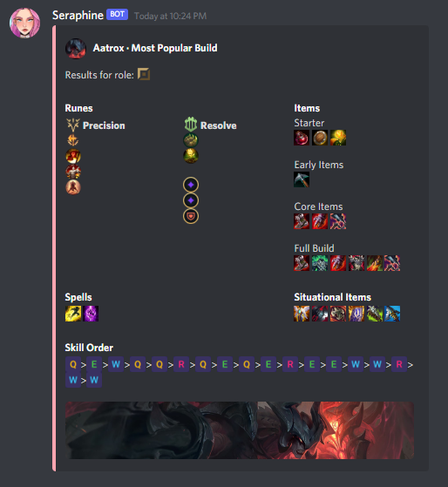The width and height of the screenshot is (448, 487).
Task: Click the purple Teleport summoner spell icon
Action: click(91, 314)
